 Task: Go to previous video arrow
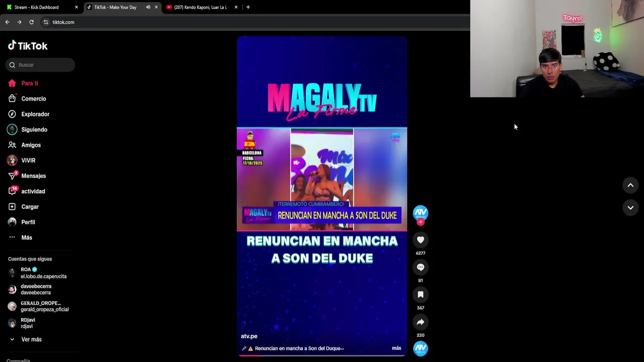(630, 186)
